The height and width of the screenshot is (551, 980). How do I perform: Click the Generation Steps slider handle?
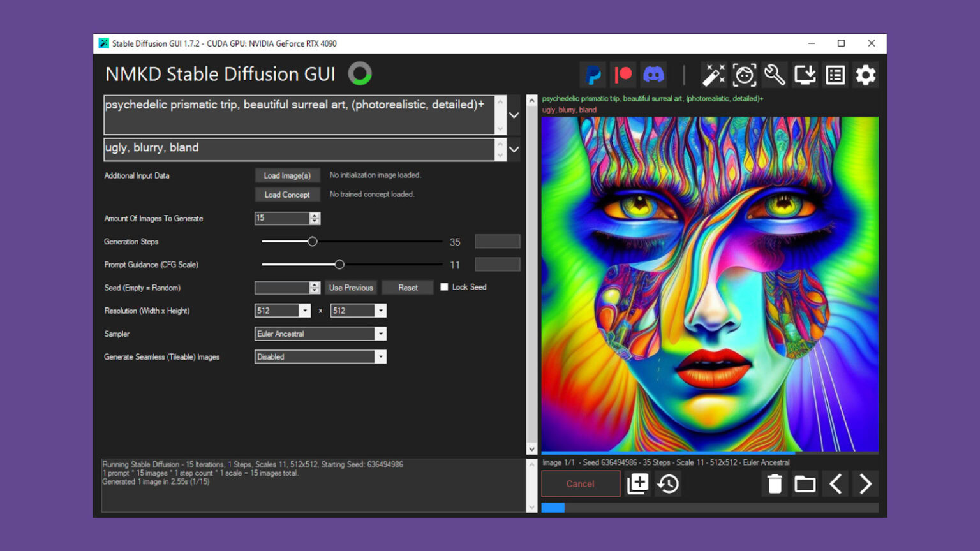click(x=312, y=242)
